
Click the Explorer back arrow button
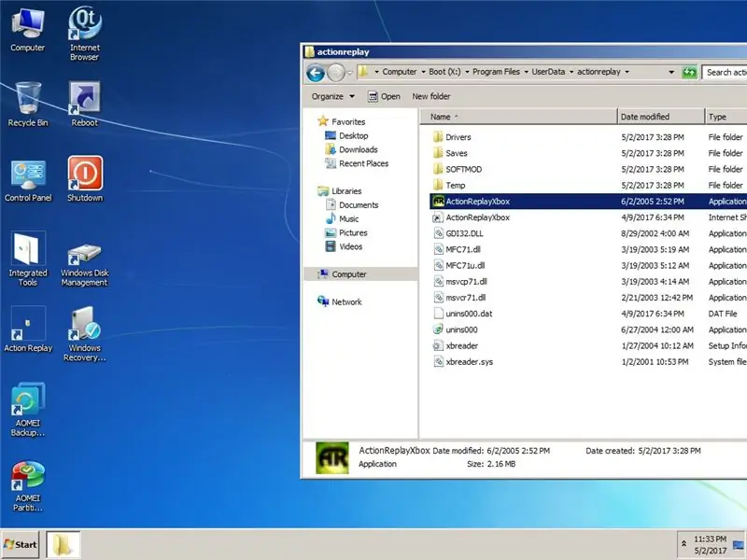[316, 73]
